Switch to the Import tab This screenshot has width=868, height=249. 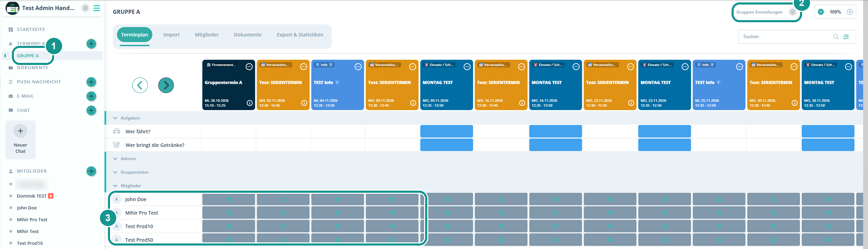[x=171, y=35]
